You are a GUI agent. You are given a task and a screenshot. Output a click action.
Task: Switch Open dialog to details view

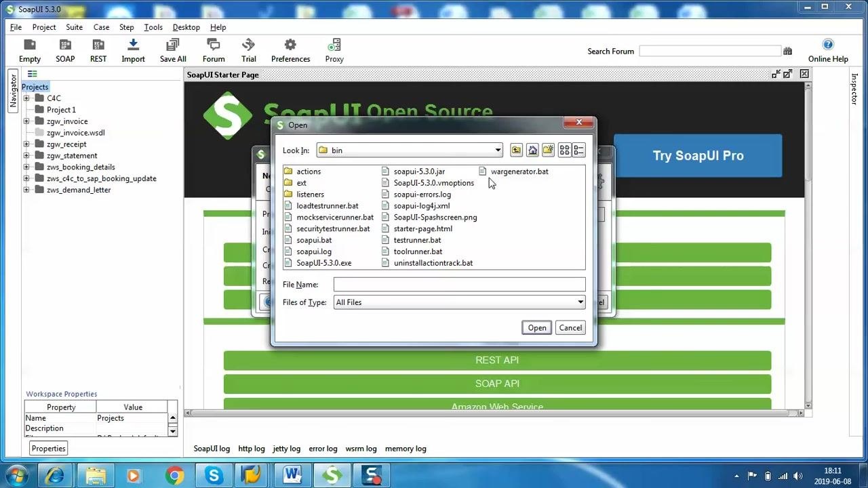tap(578, 150)
